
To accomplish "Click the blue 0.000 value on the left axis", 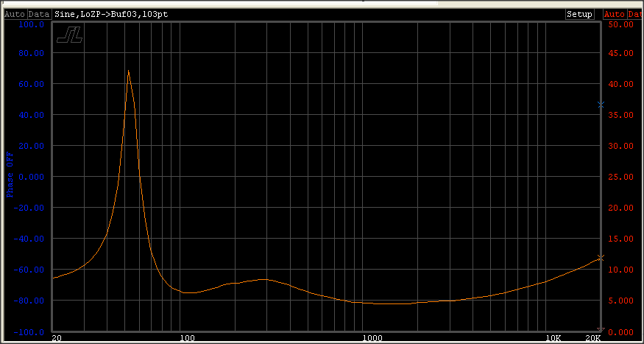I will (31, 177).
